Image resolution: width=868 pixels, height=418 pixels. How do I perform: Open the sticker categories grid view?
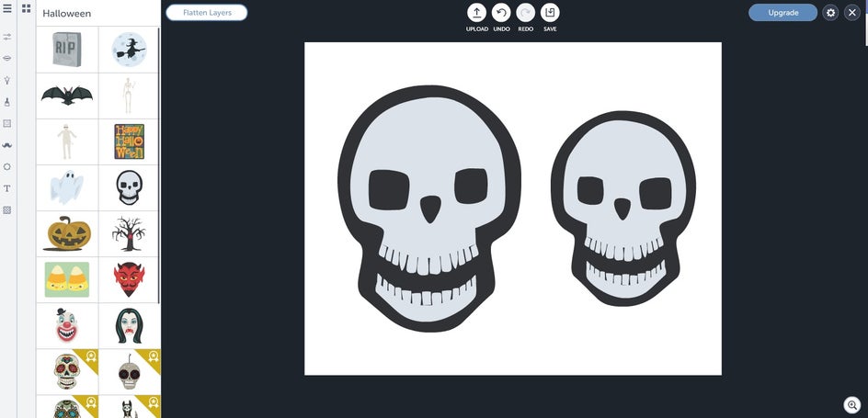26,9
